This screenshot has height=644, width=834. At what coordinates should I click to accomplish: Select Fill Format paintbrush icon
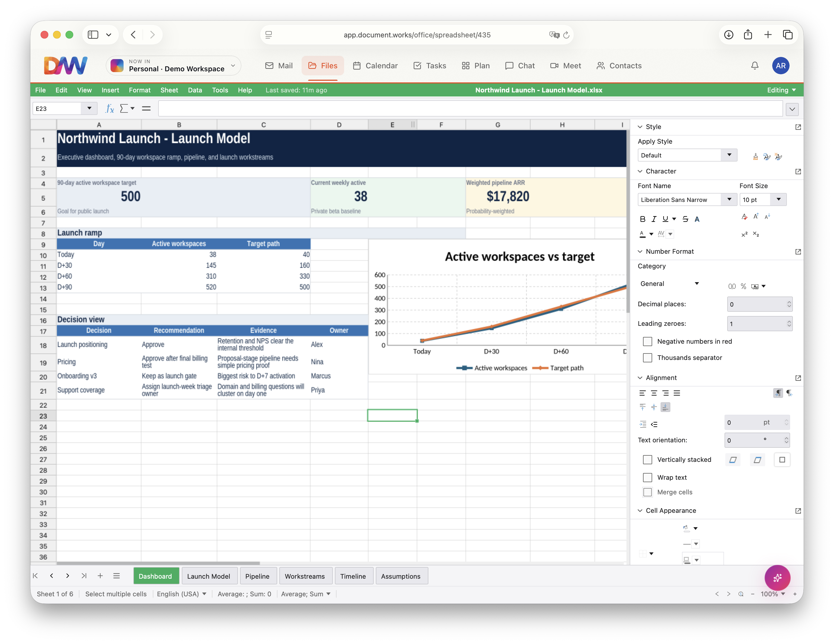point(755,156)
